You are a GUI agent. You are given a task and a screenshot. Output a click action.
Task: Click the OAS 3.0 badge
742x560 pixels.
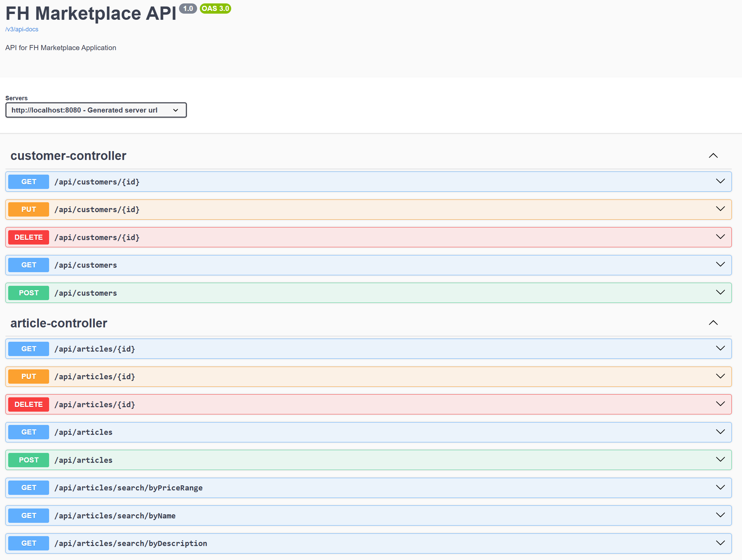point(216,9)
